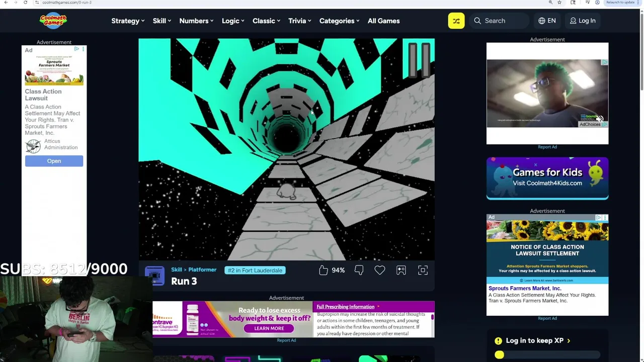Open browser profile avatar icon

[597, 3]
